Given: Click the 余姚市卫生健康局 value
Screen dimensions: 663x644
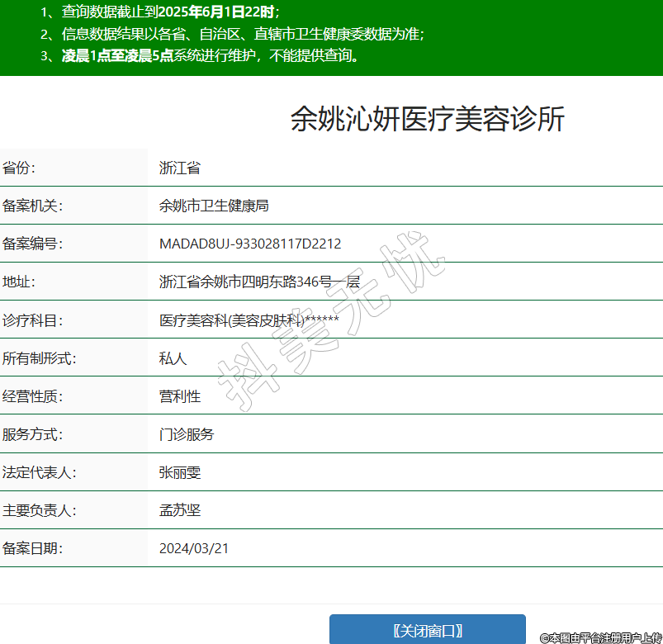Looking at the screenshot, I should coord(214,206).
